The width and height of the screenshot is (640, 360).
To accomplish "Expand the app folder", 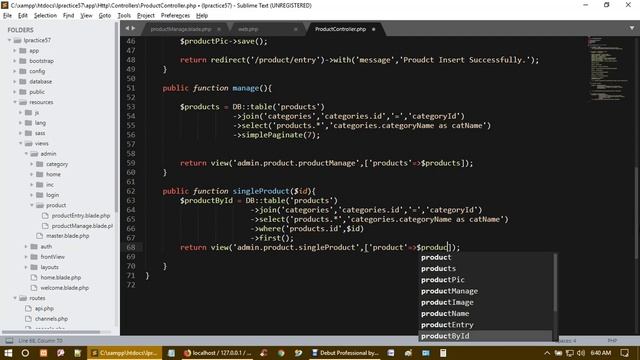I will (15, 51).
